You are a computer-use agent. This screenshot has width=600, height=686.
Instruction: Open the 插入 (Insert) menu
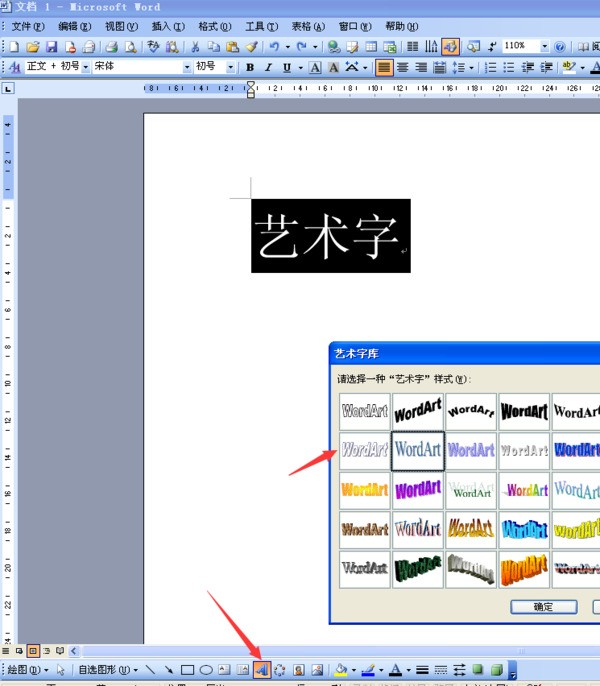coord(167,25)
